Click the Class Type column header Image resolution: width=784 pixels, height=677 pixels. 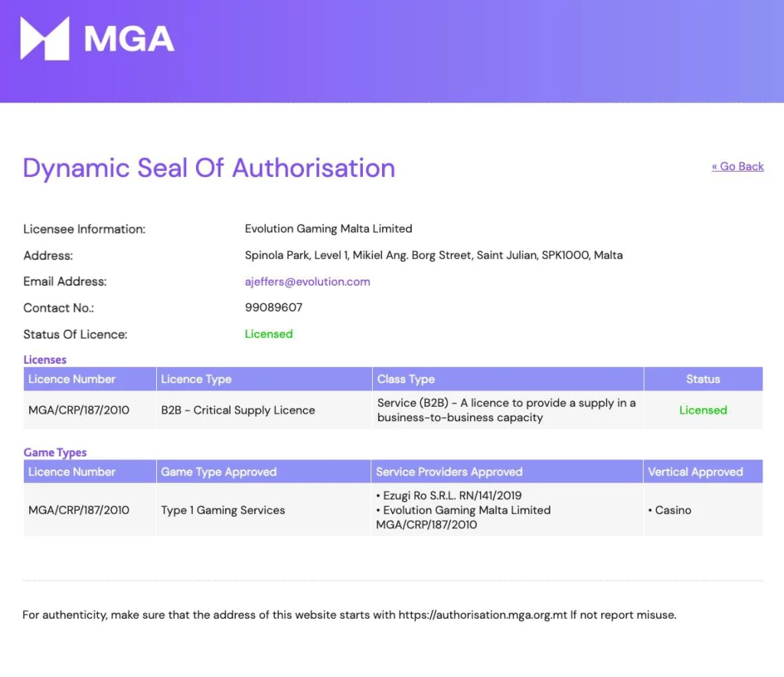[406, 379]
